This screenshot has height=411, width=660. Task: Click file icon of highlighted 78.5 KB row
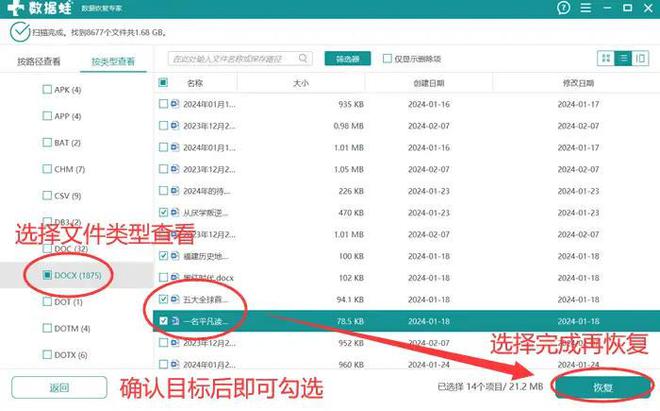click(x=175, y=321)
